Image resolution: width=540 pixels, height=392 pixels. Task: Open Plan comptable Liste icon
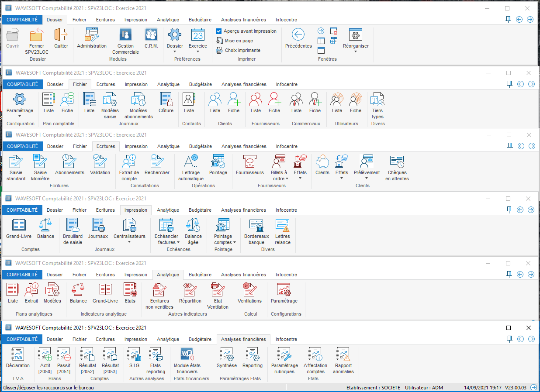click(49, 100)
